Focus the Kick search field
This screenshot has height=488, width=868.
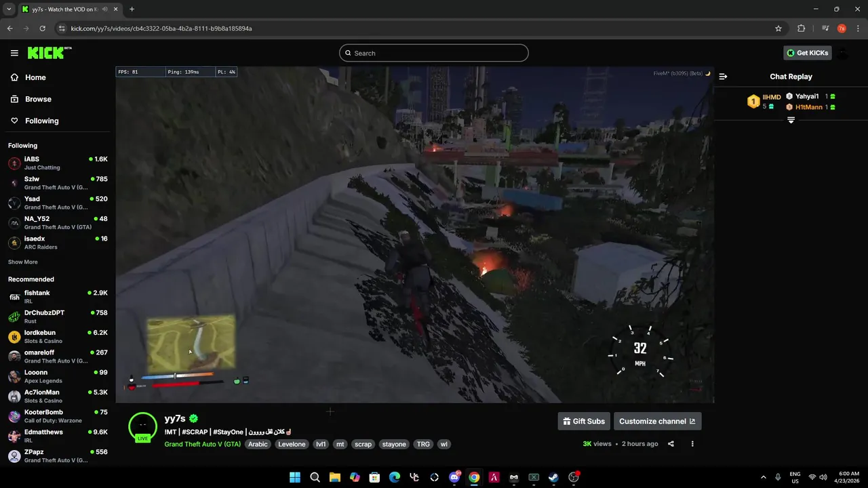tap(434, 53)
